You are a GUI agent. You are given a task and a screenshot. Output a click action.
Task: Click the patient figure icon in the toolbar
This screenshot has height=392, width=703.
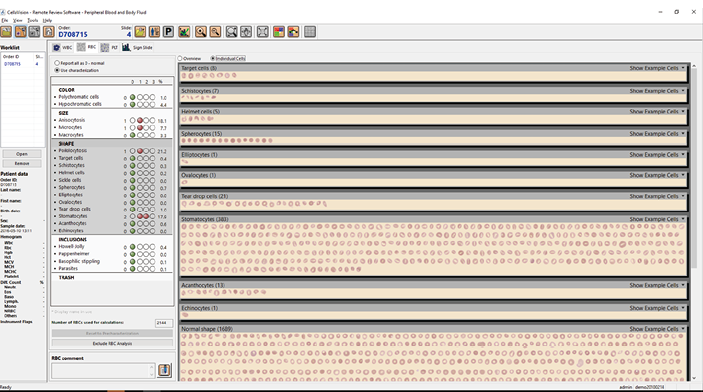[154, 31]
